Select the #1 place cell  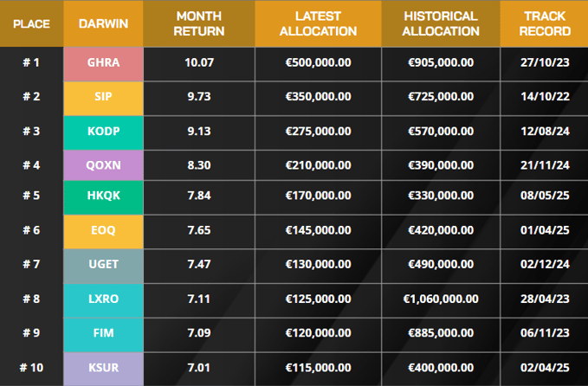(x=31, y=63)
